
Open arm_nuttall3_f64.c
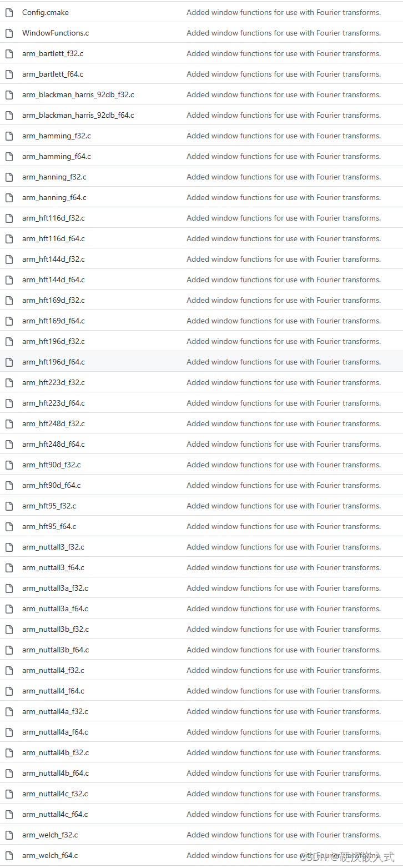53,567
